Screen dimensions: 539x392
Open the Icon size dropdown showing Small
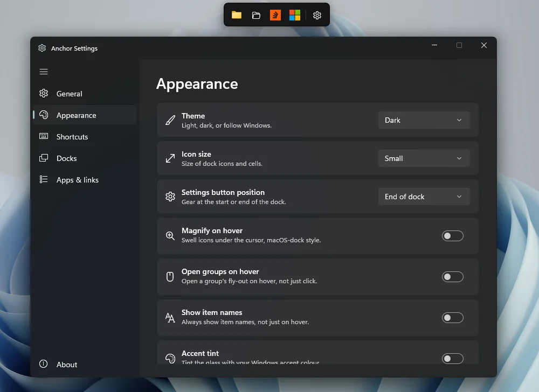coord(424,158)
